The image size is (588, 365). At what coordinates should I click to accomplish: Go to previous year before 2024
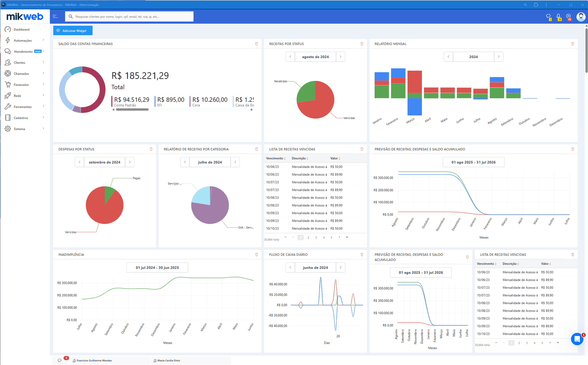click(x=448, y=57)
